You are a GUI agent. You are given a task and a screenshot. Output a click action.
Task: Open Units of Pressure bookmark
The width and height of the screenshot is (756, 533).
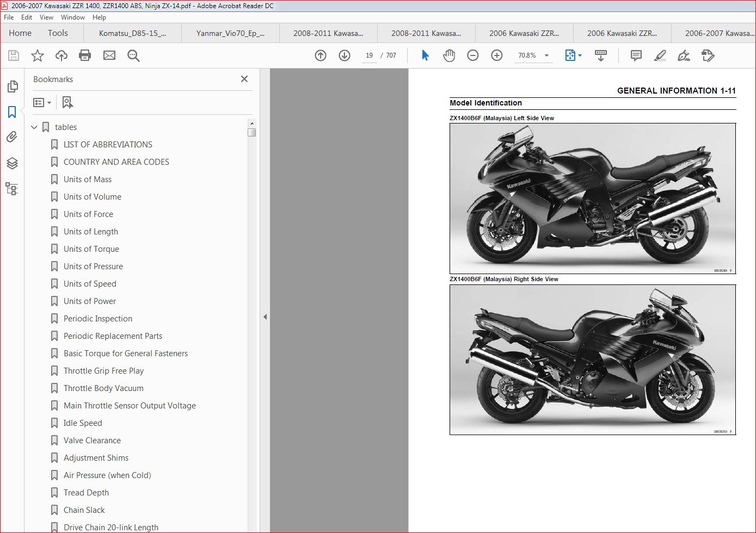93,266
